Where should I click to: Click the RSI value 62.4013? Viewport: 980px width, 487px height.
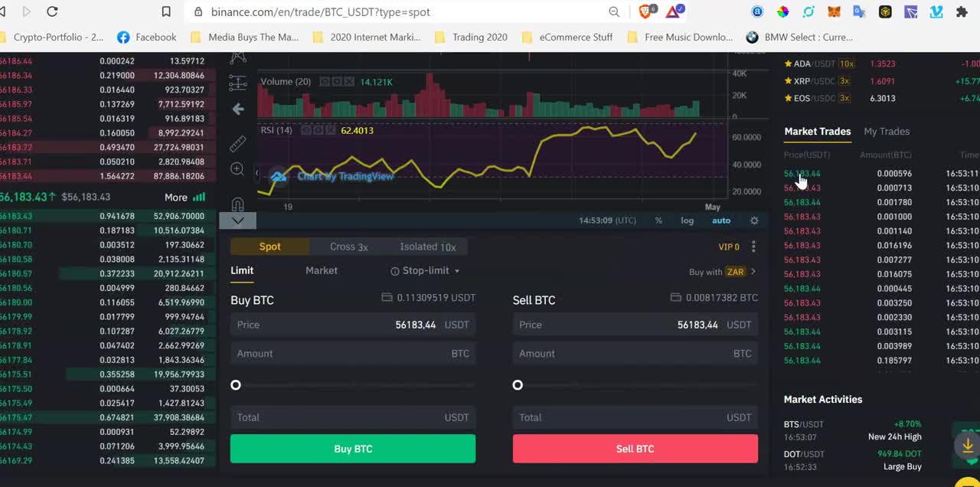pyautogui.click(x=358, y=130)
